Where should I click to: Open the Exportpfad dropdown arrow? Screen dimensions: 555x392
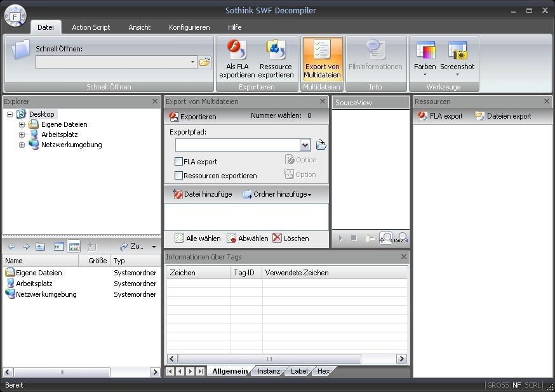click(305, 145)
